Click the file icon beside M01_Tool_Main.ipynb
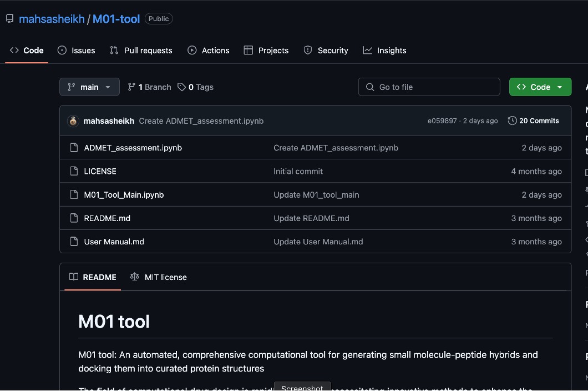The height and width of the screenshot is (391, 588). [x=74, y=195]
